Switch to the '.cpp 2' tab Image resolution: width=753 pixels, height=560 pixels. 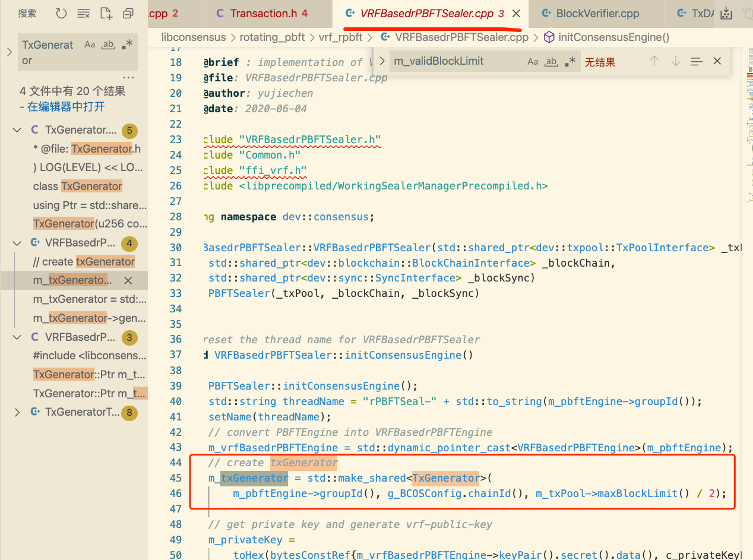(x=175, y=14)
